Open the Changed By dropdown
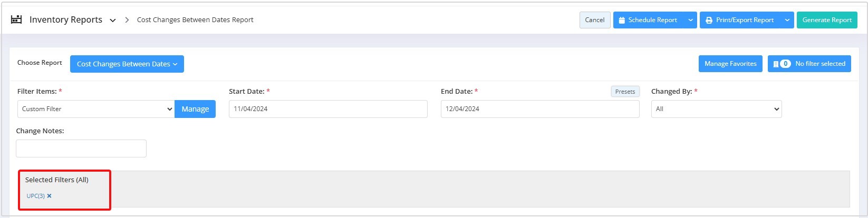This screenshot has height=218, width=868. [x=717, y=109]
